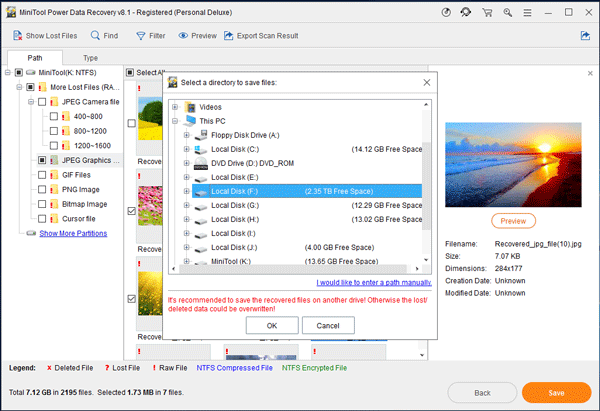Screen dimensions: 600x411
Task: Click the Show Lost Files icon
Action: [x=18, y=36]
